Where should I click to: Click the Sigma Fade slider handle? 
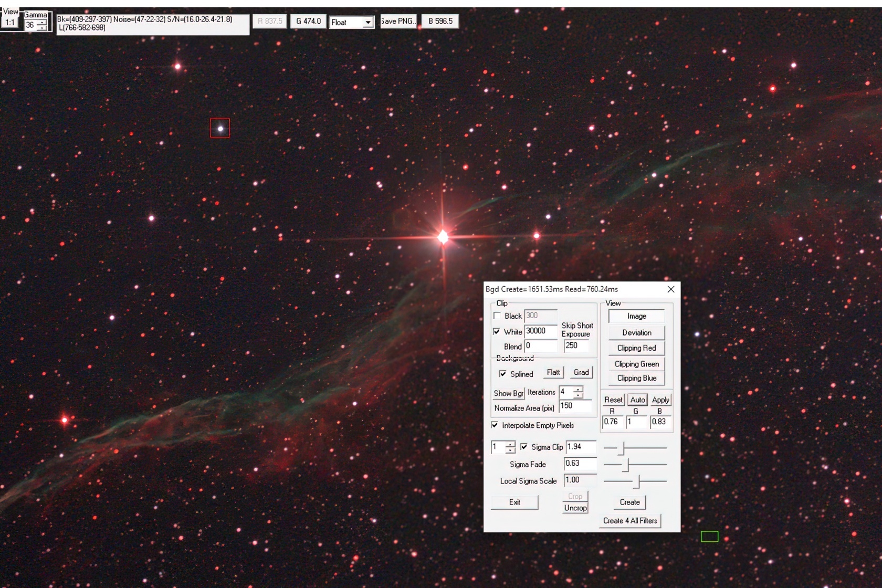pyautogui.click(x=626, y=465)
